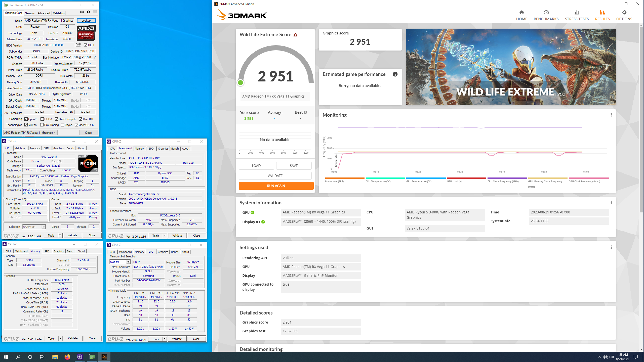644x362 pixels.
Task: Open the Windows Start menu
Action: coord(6,357)
